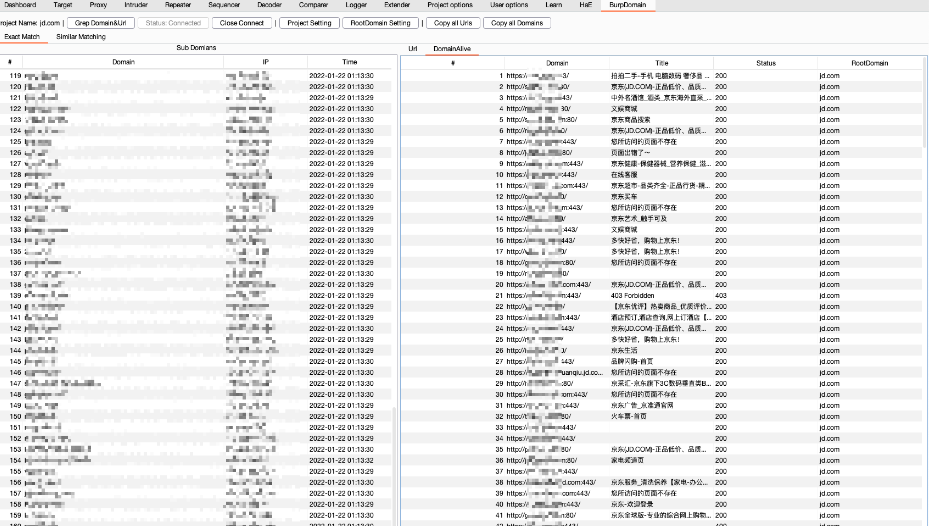The height and width of the screenshot is (526, 930).
Task: Open Project Setting
Action: 306,22
